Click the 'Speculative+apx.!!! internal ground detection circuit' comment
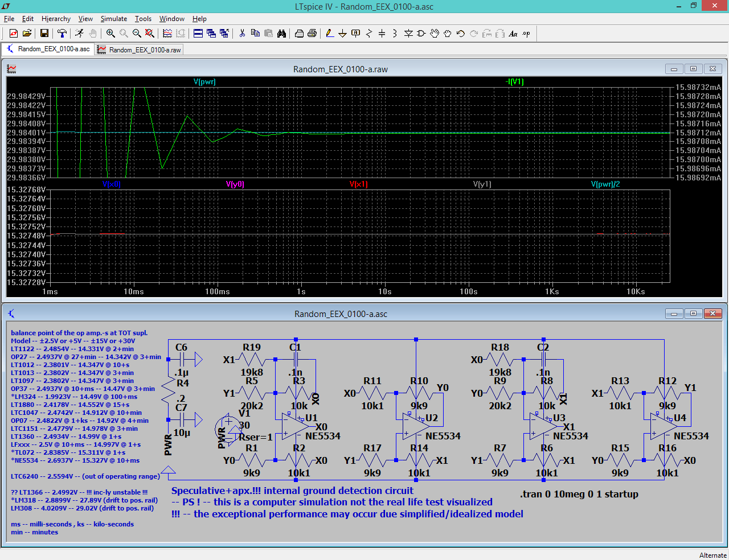Image resolution: width=729 pixels, height=560 pixels. [x=292, y=491]
